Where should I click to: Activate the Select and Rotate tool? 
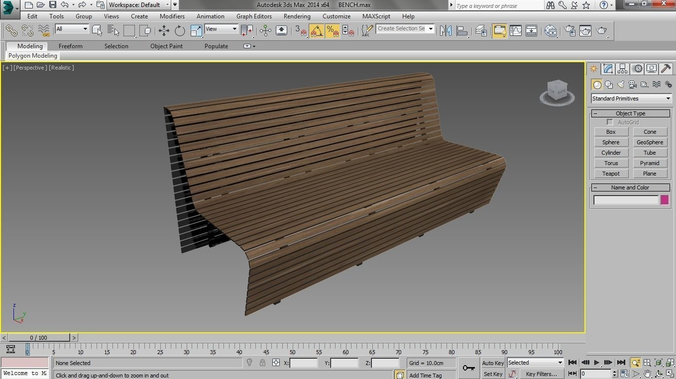pyautogui.click(x=180, y=31)
